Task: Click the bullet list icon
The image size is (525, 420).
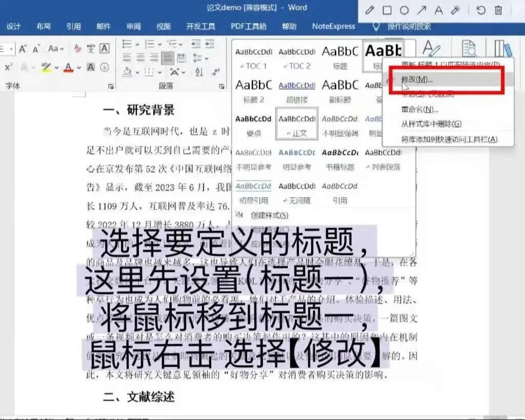Action: (127, 44)
